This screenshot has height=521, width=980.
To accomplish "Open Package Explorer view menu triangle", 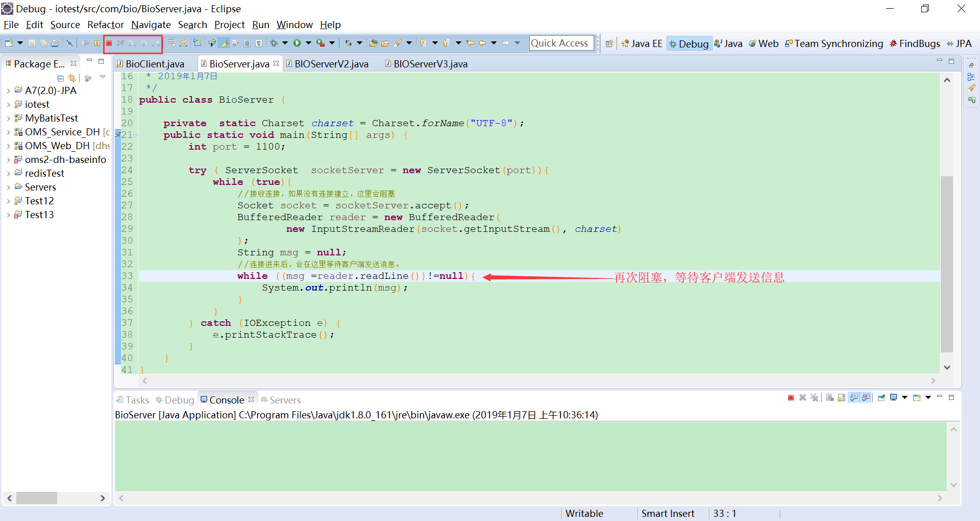I will (x=103, y=77).
